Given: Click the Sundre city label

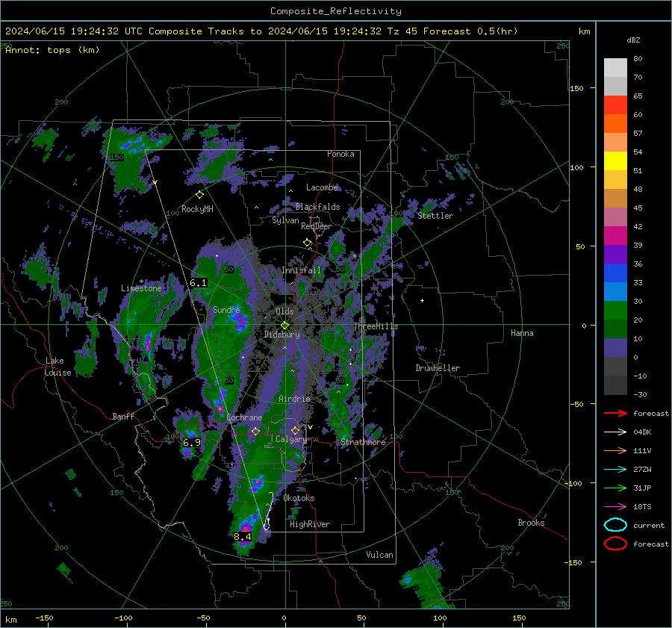Looking at the screenshot, I should click(x=226, y=309).
